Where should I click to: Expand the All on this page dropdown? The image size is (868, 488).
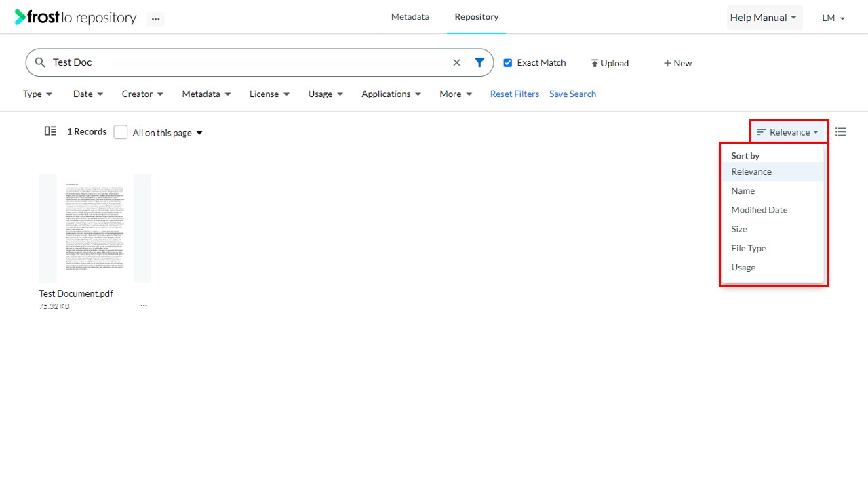click(167, 133)
